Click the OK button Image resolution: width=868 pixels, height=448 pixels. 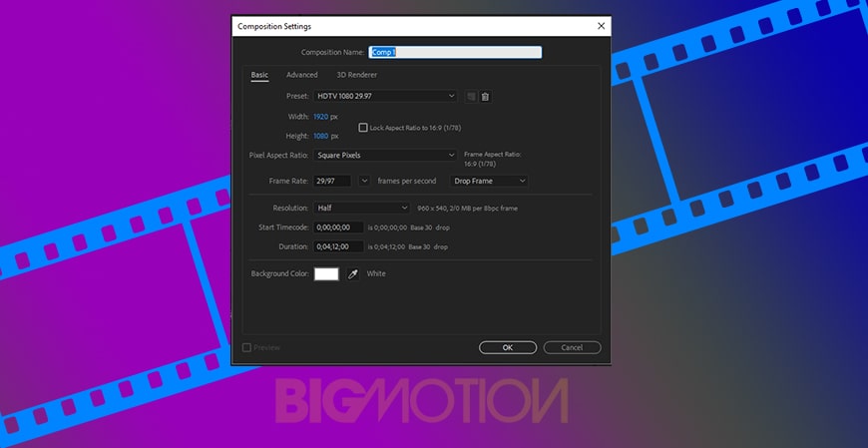508,347
